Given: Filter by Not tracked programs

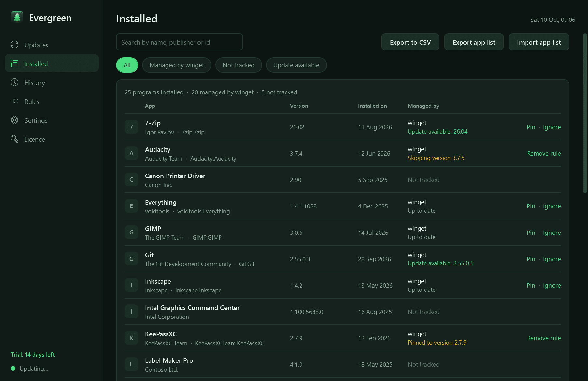Looking at the screenshot, I should pos(239,65).
